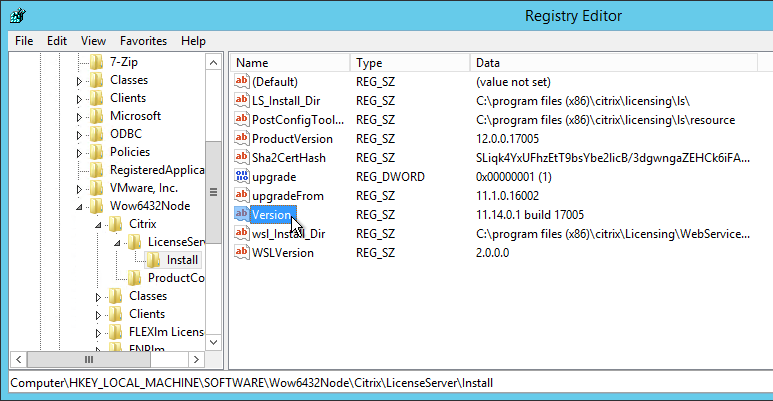Viewport: 773px width, 401px height.
Task: Open the View menu
Action: point(93,41)
